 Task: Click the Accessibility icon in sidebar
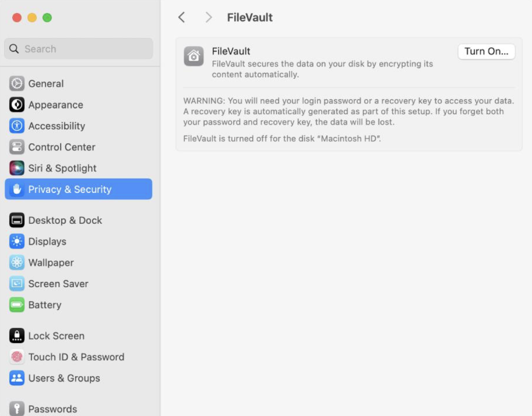(x=17, y=126)
